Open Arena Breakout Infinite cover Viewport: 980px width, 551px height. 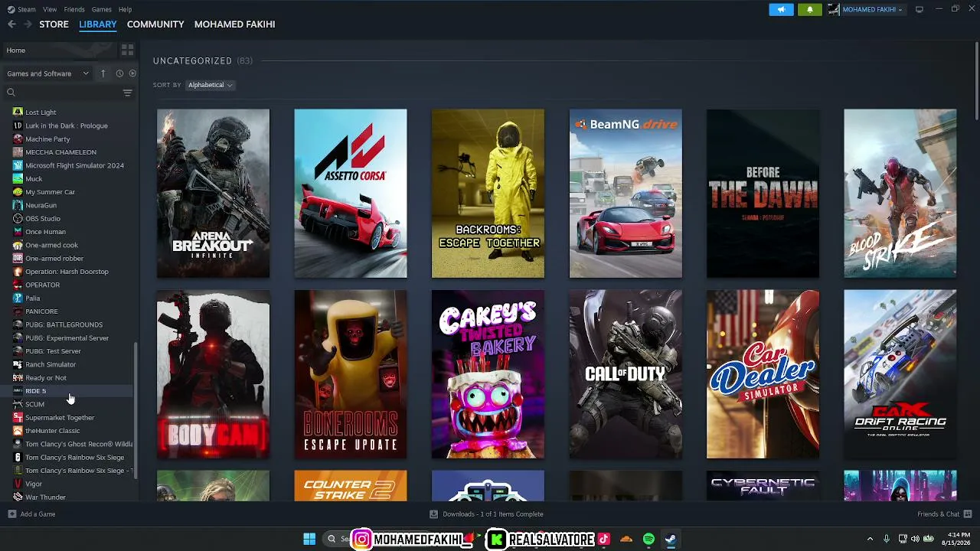[x=213, y=194]
